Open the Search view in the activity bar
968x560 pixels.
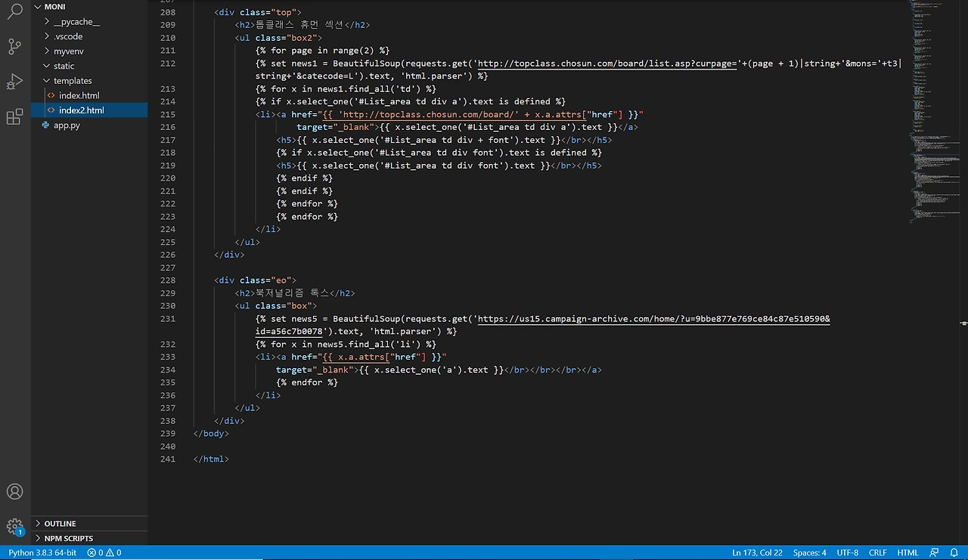click(14, 11)
